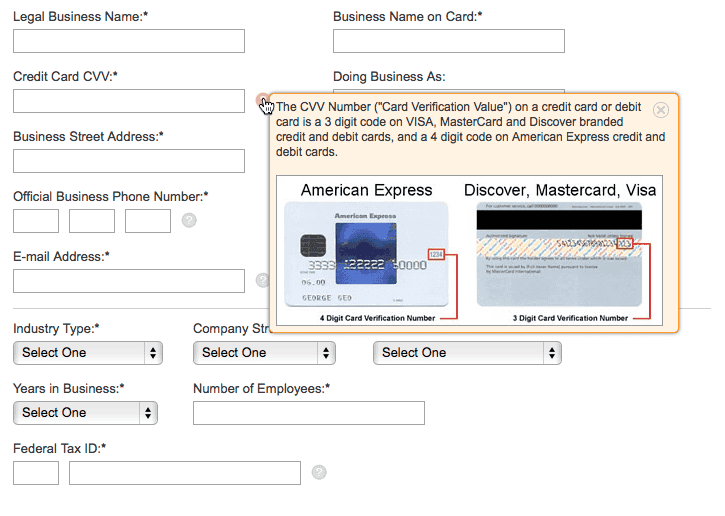This screenshot has height=516, width=725.
Task: Focus the Business Street Address field
Action: 129,161
